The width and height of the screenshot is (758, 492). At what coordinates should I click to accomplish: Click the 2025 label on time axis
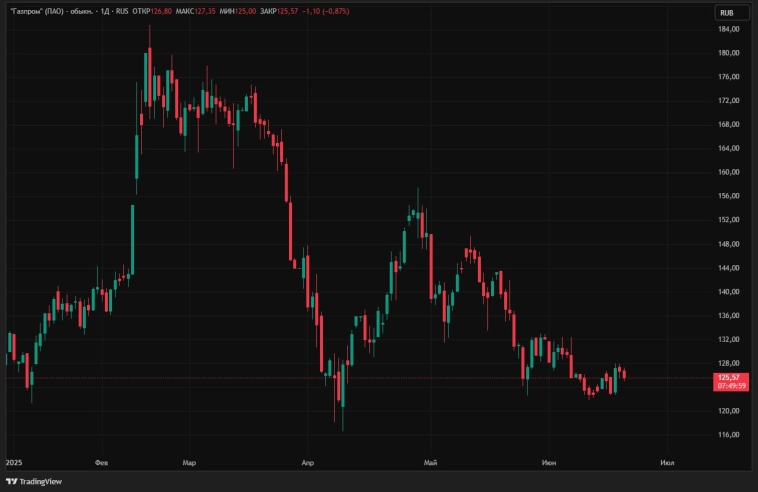pos(14,463)
